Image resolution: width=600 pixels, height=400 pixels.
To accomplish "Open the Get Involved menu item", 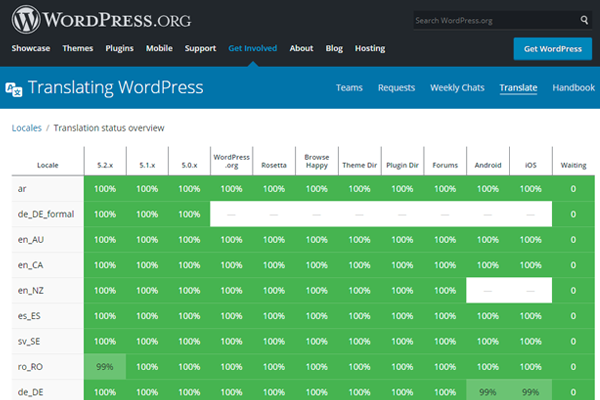I will 253,48.
